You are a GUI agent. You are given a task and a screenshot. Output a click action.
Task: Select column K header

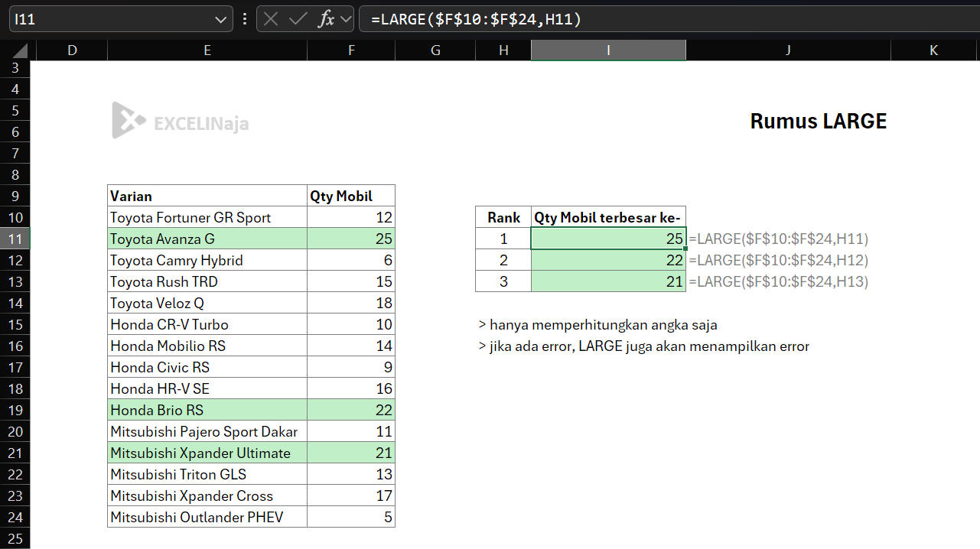coord(934,50)
